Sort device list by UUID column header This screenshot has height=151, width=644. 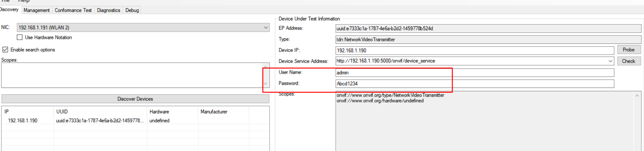tap(100, 112)
